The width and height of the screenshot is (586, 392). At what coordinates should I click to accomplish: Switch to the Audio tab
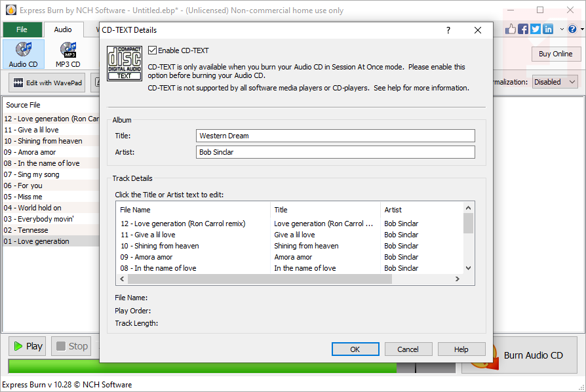(63, 29)
